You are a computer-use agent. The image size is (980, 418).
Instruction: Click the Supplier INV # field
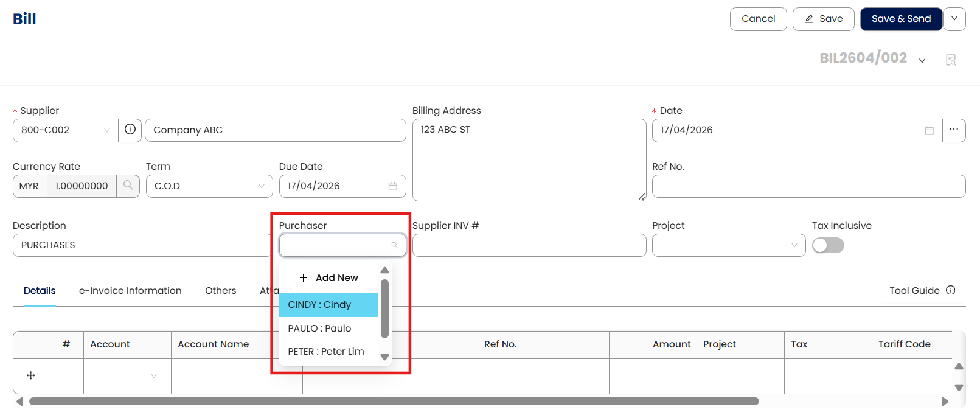(529, 245)
